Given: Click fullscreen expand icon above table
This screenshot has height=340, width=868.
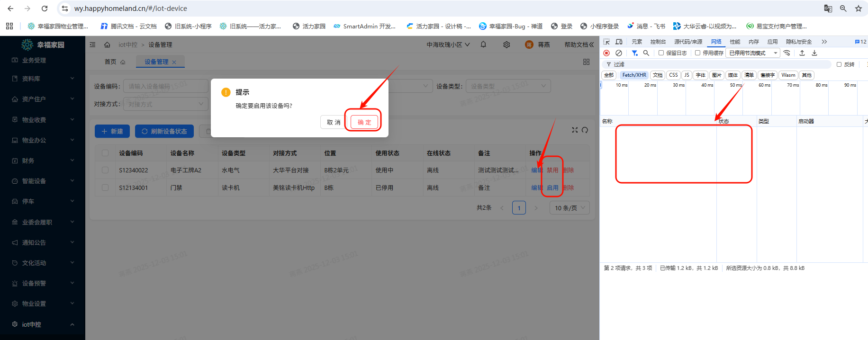Looking at the screenshot, I should pyautogui.click(x=575, y=130).
